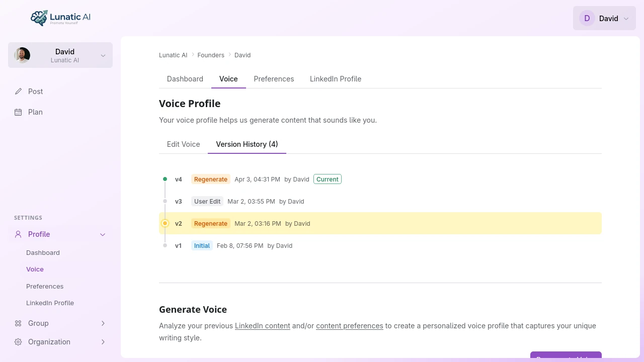Viewport: 644px width, 362px height.
Task: Click Mar 2, 03:16 PM timestamp
Action: [258, 223]
